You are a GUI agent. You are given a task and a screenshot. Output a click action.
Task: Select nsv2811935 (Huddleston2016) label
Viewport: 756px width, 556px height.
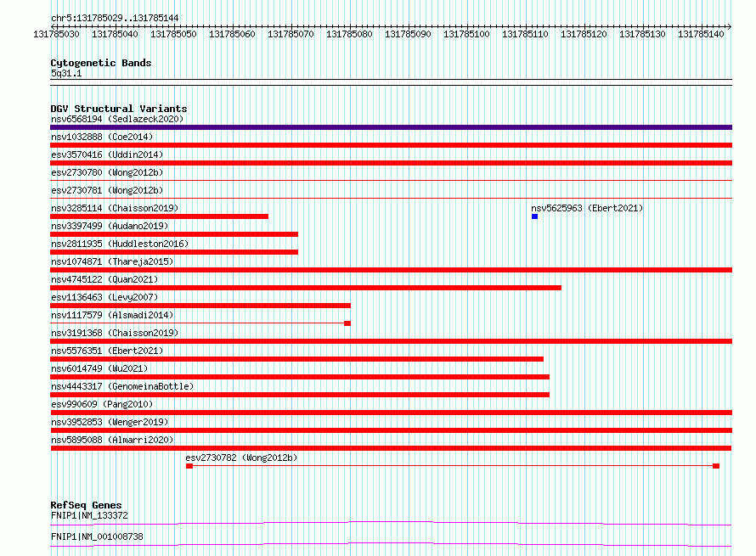pos(120,244)
